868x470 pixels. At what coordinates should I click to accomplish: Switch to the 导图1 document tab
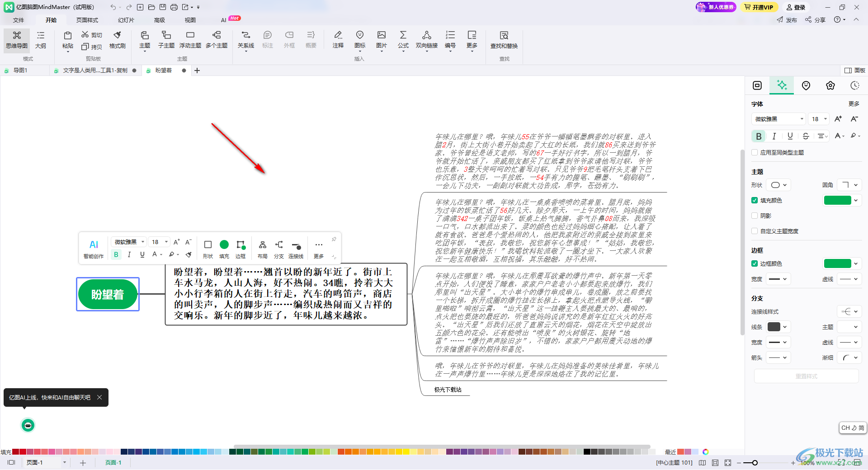click(x=20, y=70)
